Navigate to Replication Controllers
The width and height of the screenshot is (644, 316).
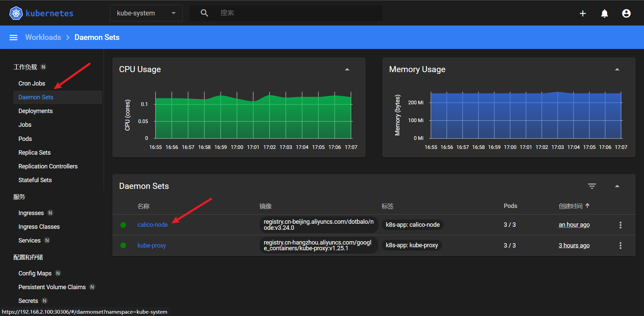coord(48,166)
